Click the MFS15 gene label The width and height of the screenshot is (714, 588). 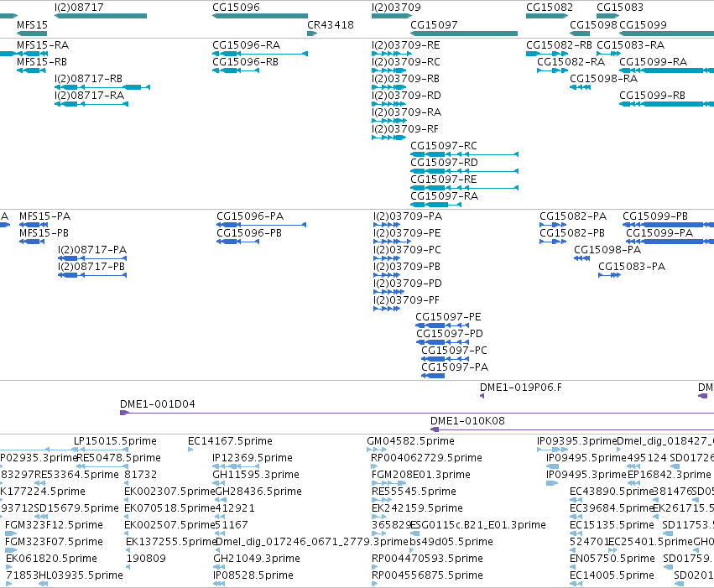(x=32, y=25)
